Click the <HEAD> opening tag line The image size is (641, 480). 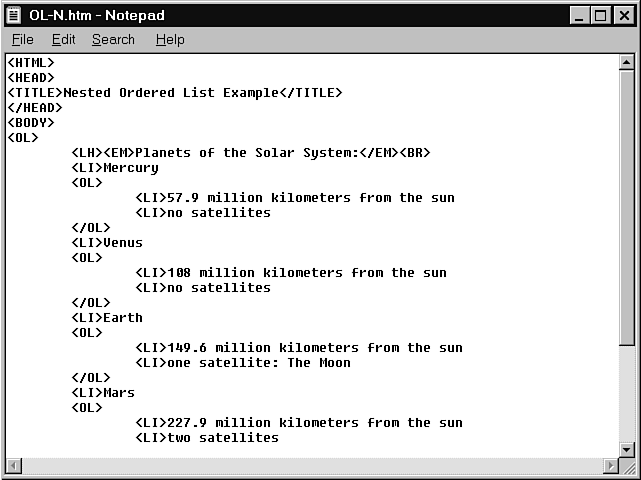[x=31, y=78]
